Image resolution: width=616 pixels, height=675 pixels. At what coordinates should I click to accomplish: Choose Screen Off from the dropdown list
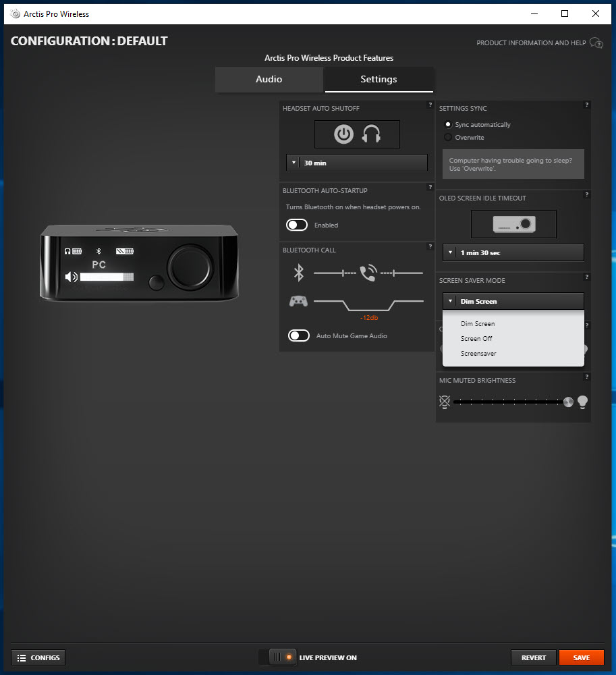[x=513, y=339]
